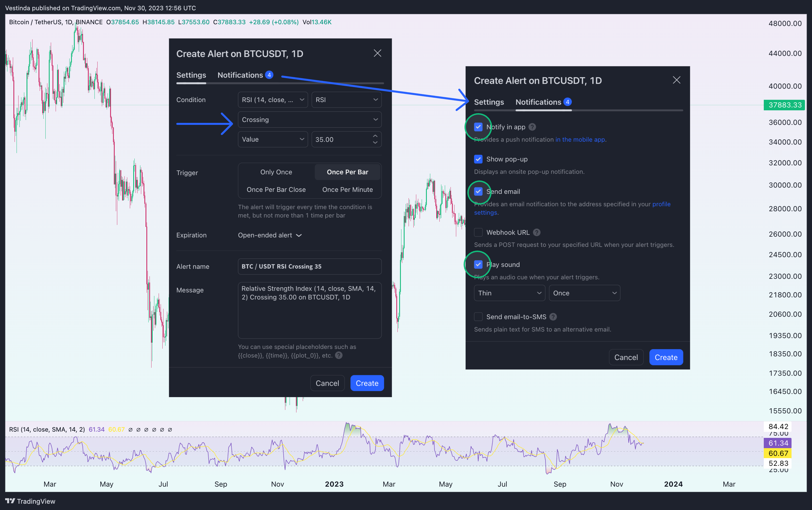This screenshot has width=812, height=510.
Task: Select Notifications tab in right dialog
Action: [x=543, y=102]
